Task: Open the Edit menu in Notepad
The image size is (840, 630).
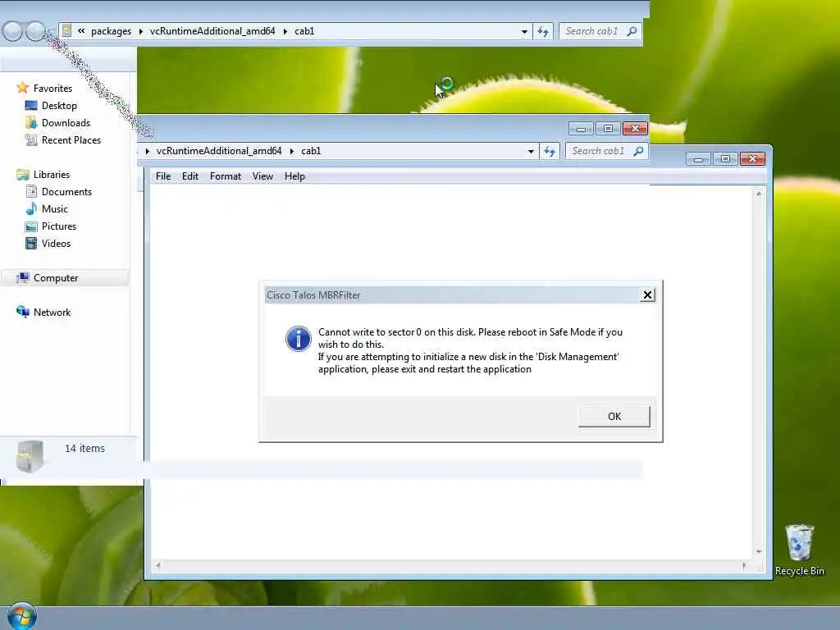Action: 190,176
